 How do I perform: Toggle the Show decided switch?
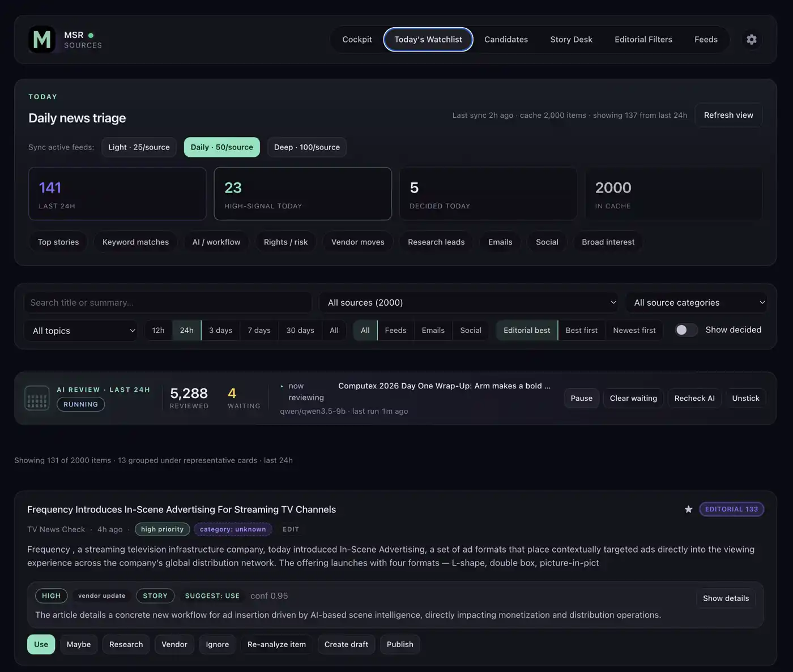click(686, 330)
